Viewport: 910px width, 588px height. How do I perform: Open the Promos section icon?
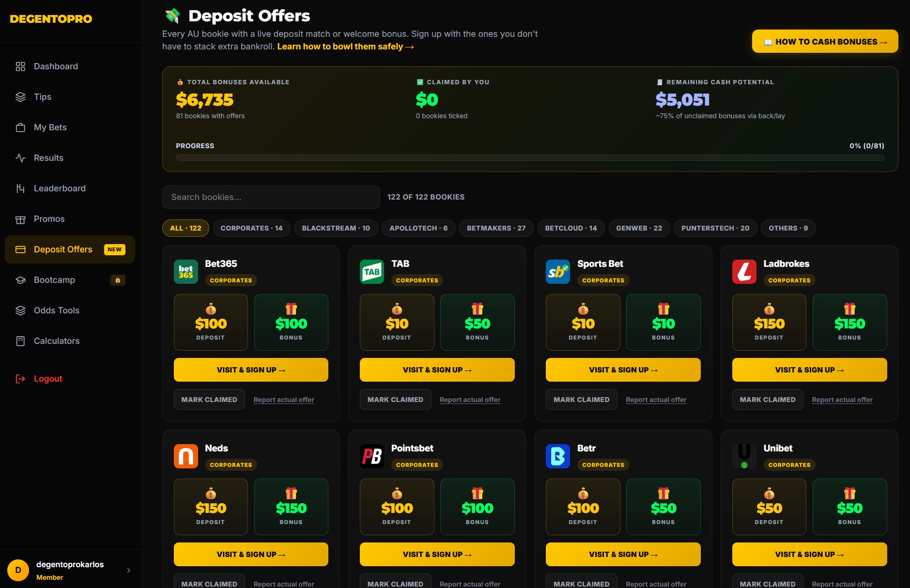(20, 219)
